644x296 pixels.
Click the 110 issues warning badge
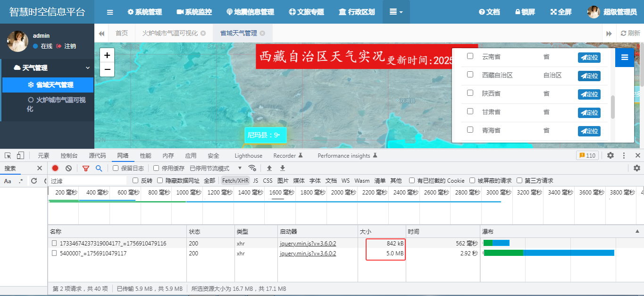[x=587, y=155]
